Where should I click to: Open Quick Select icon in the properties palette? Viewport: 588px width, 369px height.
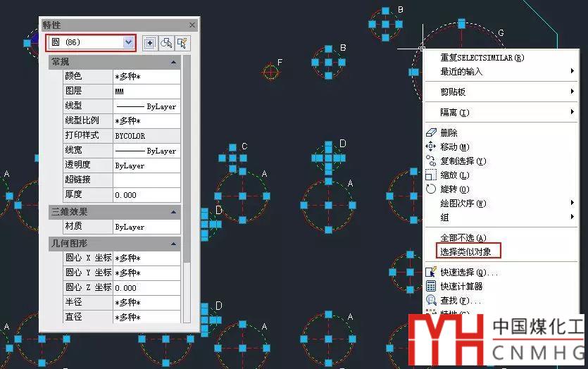coord(182,43)
